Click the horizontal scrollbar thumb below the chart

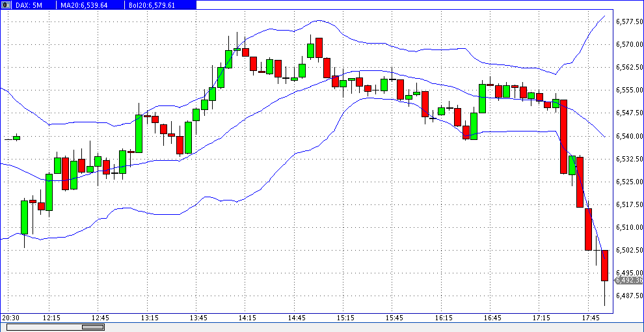coord(93,327)
